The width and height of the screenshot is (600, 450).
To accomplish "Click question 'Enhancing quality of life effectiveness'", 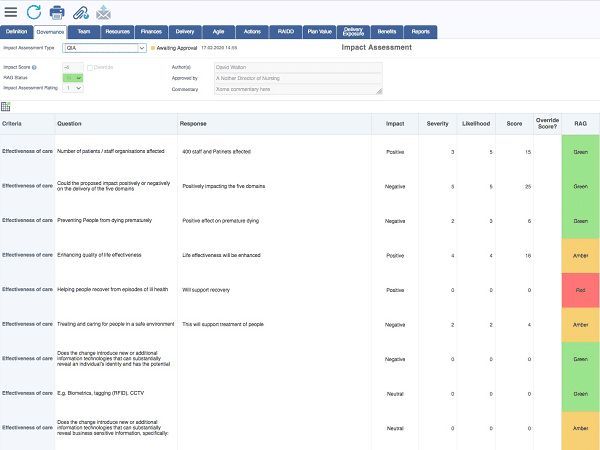I will click(99, 255).
